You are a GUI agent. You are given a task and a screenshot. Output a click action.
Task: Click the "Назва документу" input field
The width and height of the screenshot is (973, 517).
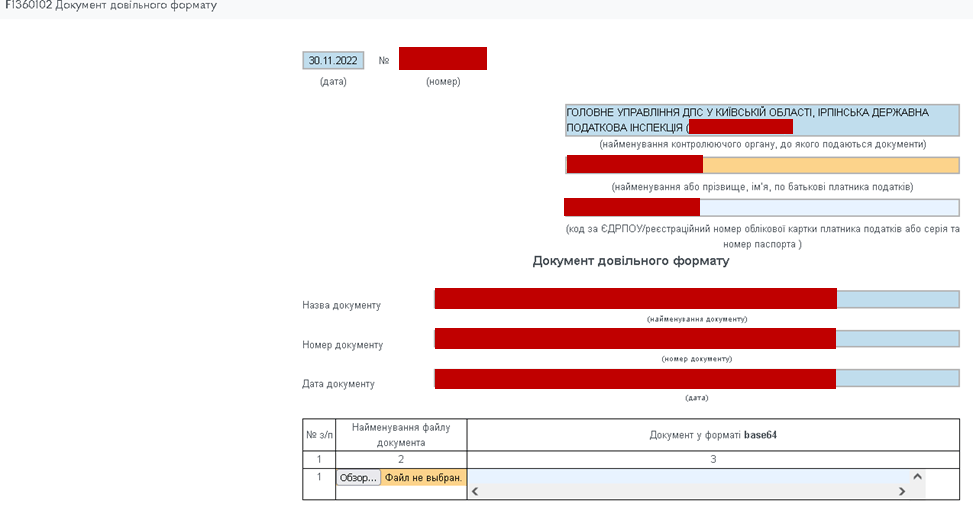pos(696,299)
